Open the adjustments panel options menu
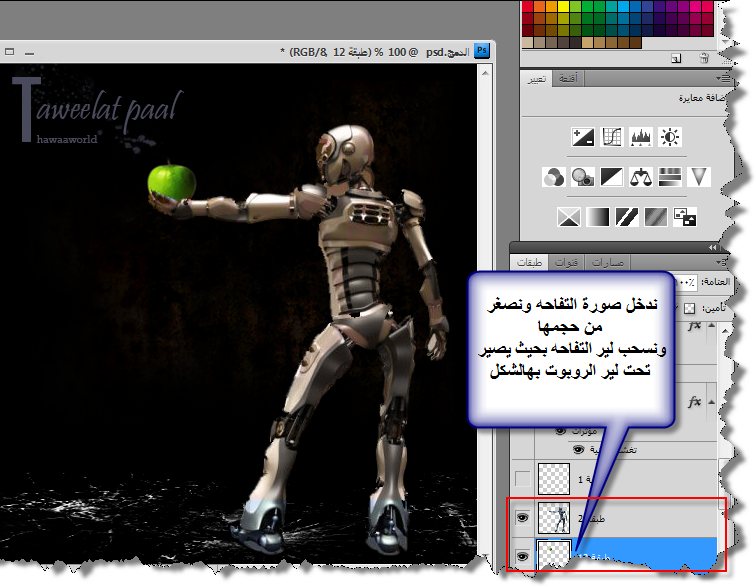This screenshot has height=587, width=756. tap(723, 80)
